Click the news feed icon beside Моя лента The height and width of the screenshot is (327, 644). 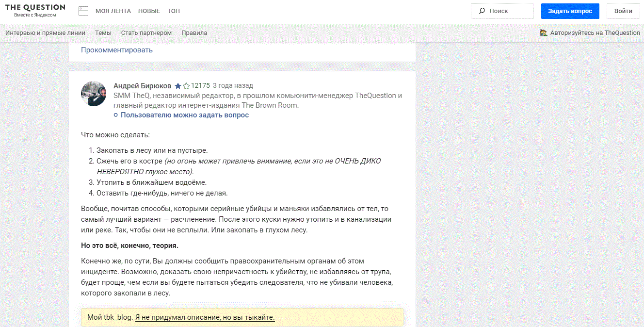pos(83,11)
